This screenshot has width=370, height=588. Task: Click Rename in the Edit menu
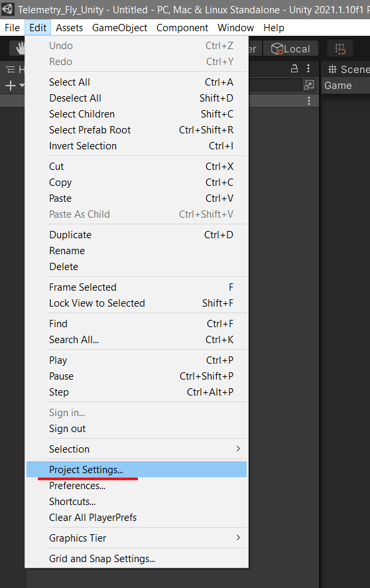[137, 250]
